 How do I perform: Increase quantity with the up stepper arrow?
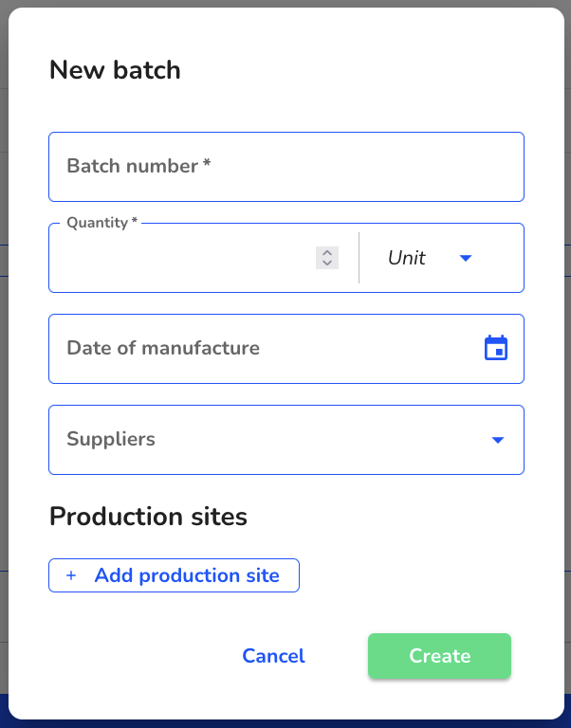click(x=327, y=252)
